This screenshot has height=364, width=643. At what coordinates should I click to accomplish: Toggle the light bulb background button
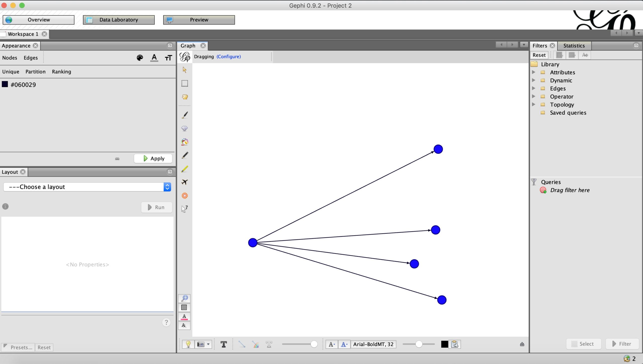click(x=188, y=344)
